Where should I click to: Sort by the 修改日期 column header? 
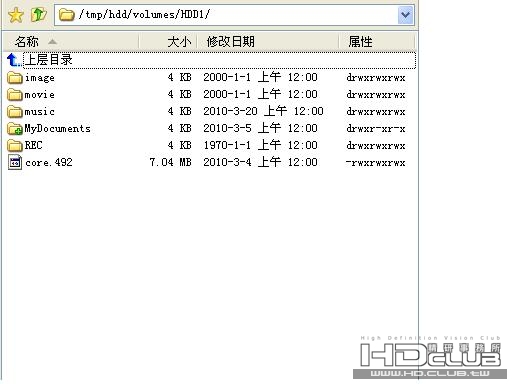click(268, 42)
